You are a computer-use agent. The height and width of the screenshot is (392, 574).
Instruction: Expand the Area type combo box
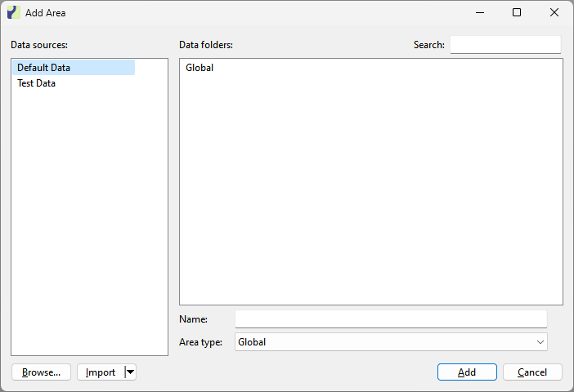(x=390, y=342)
